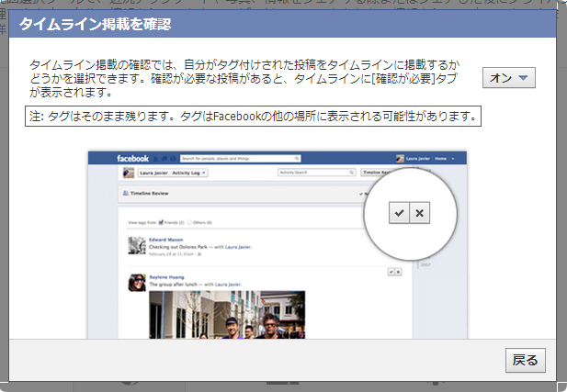
Task: Toggle the Friends checkbox in view tags
Action: click(162, 222)
